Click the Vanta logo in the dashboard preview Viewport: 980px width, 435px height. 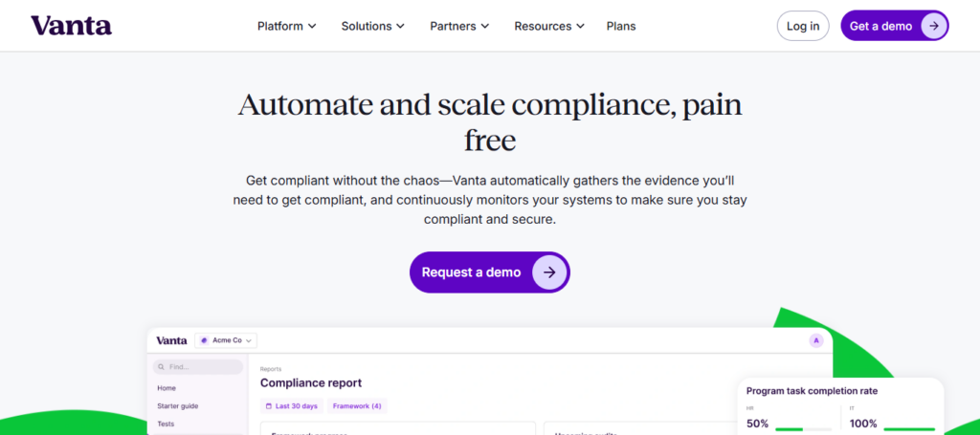tap(171, 340)
